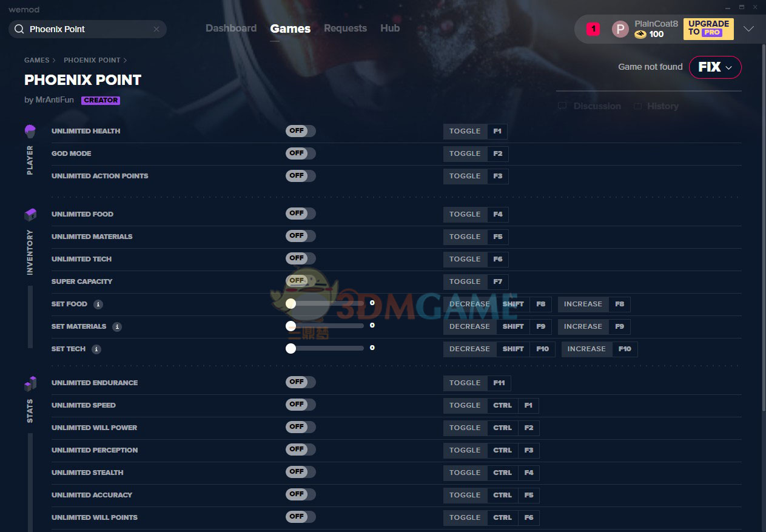Expand the FIX dropdown button
The height and width of the screenshot is (532, 766).
click(715, 67)
